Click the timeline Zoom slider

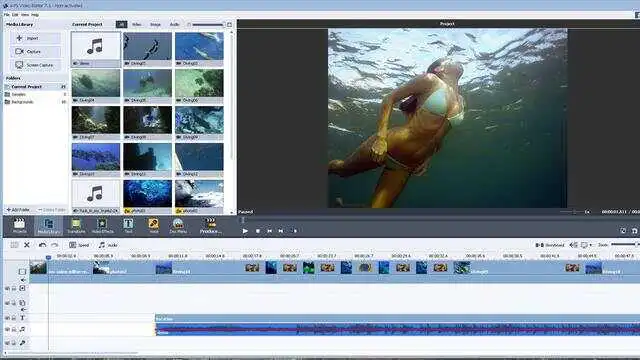click(x=624, y=244)
